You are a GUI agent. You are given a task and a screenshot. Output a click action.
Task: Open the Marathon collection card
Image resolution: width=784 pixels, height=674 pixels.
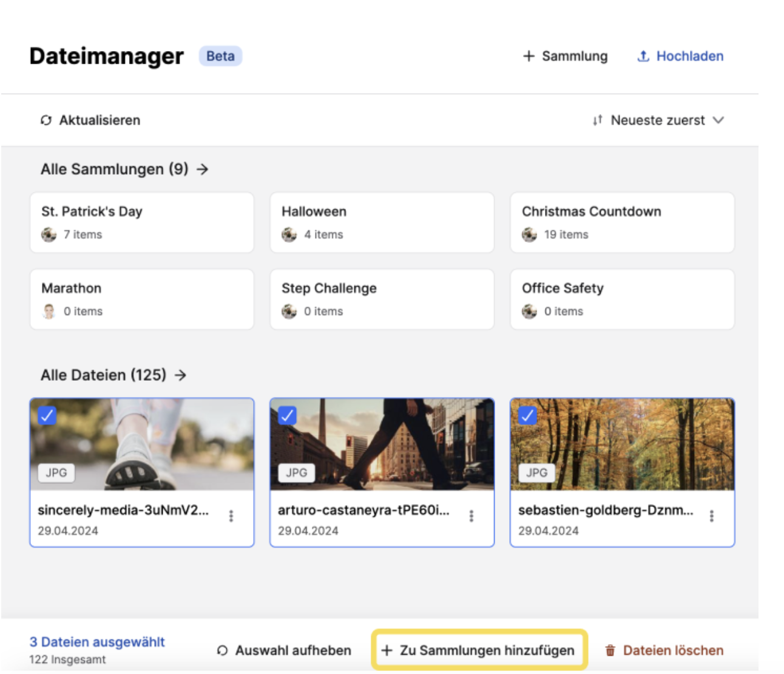[142, 299]
